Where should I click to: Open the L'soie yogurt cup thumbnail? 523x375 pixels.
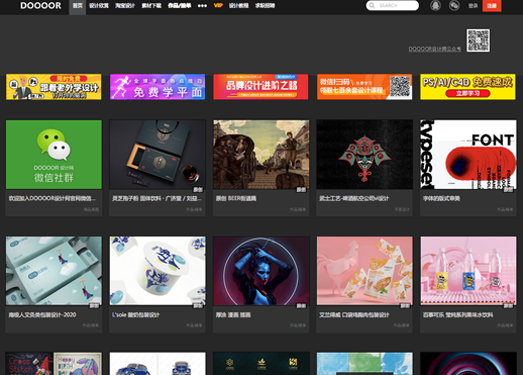[x=157, y=271]
